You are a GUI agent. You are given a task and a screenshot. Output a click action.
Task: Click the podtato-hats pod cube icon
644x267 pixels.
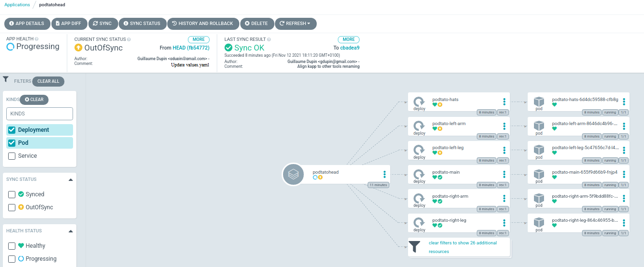[x=539, y=102]
